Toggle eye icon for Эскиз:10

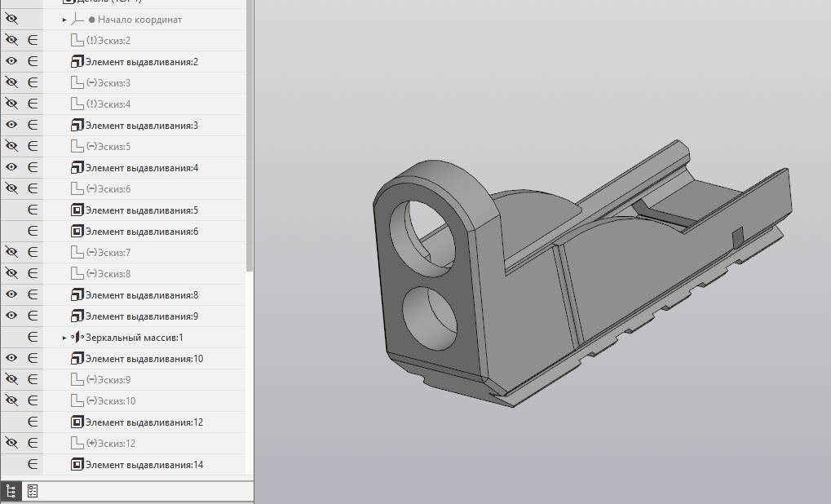[x=11, y=400]
